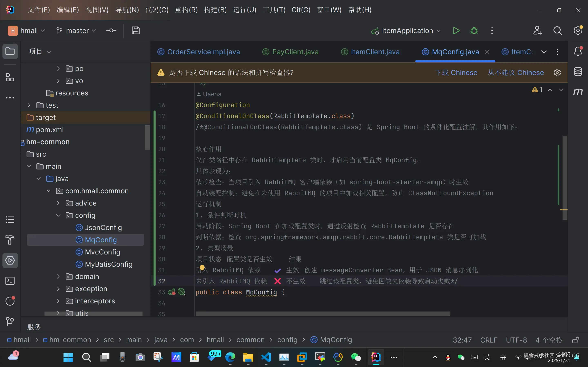Open the Terminal tool window
Screen dimensions: 588x367
[x=10, y=281]
